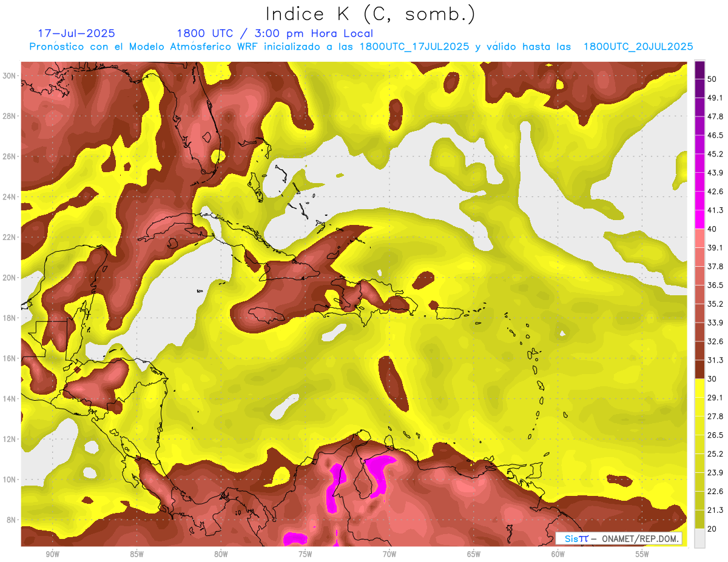Click the 65W longitude axis label

[x=474, y=554]
